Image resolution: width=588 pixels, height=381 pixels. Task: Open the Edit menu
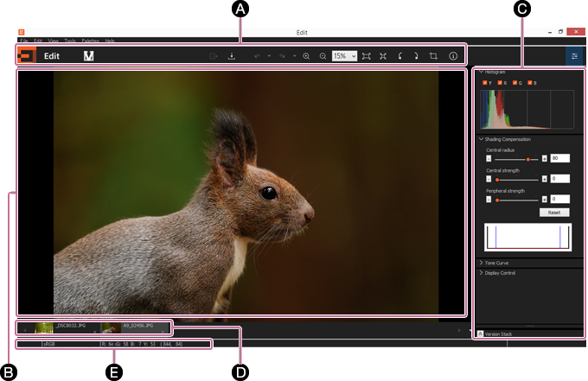pyautogui.click(x=38, y=41)
